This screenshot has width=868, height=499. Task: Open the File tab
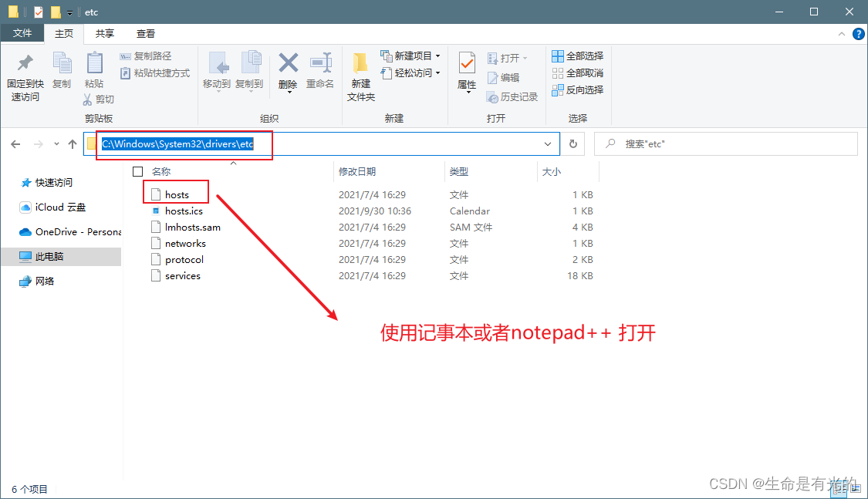pyautogui.click(x=22, y=33)
